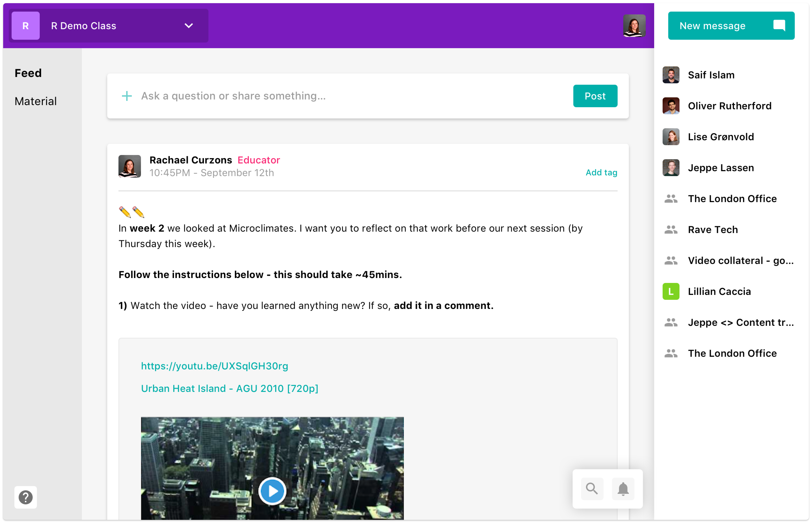This screenshot has width=812, height=523.
Task: Play the Urban Heat Island video
Action: point(272,491)
